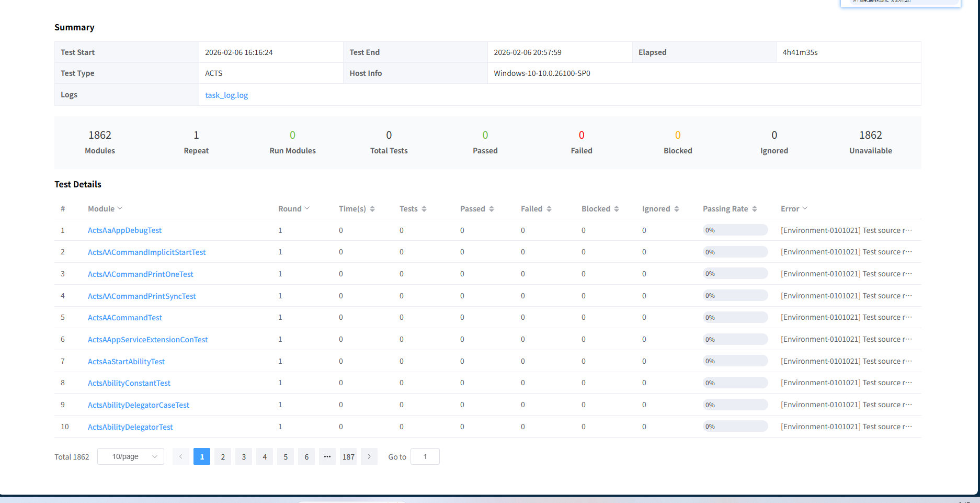Select pagination page 4

(x=265, y=456)
